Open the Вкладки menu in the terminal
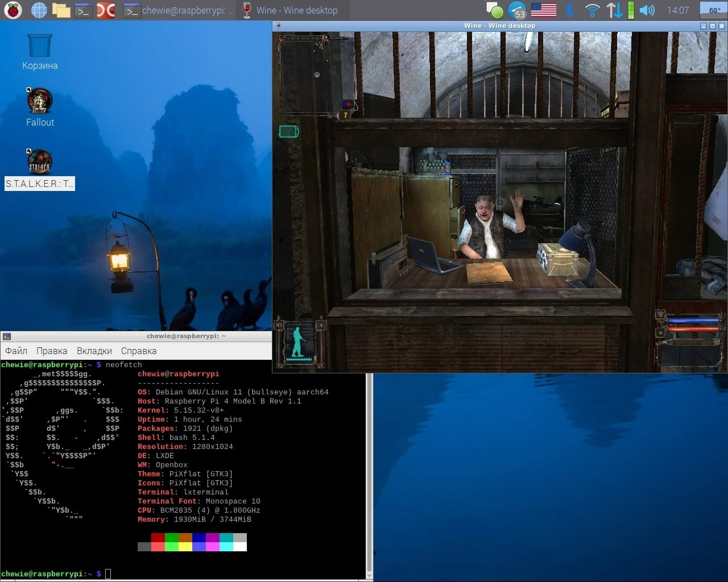This screenshot has height=582, width=728. click(94, 351)
